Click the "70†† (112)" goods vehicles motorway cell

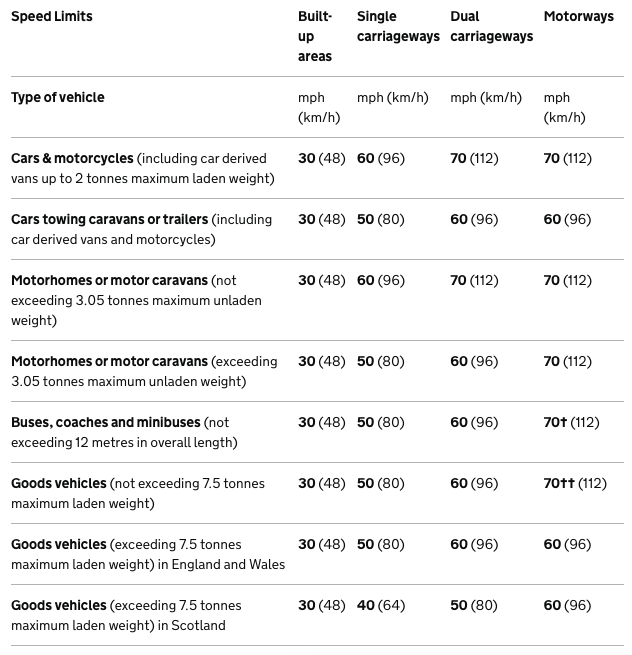(x=575, y=484)
